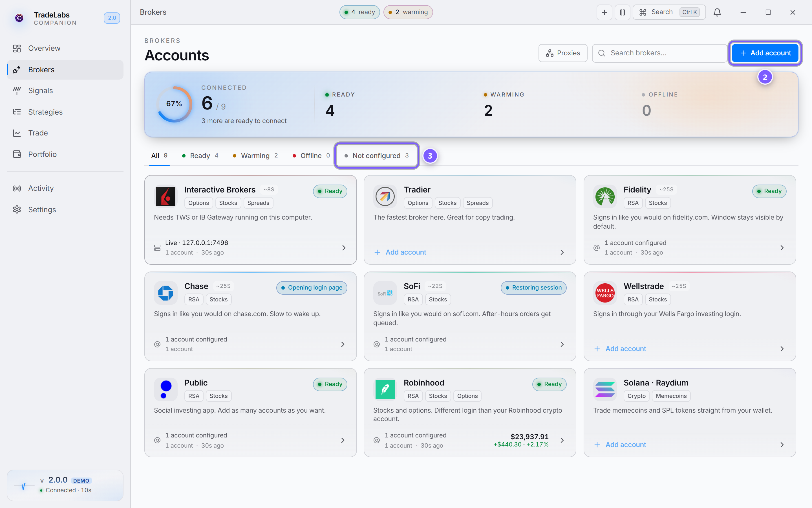
Task: Filter by the Ready 4 tab
Action: (200, 156)
